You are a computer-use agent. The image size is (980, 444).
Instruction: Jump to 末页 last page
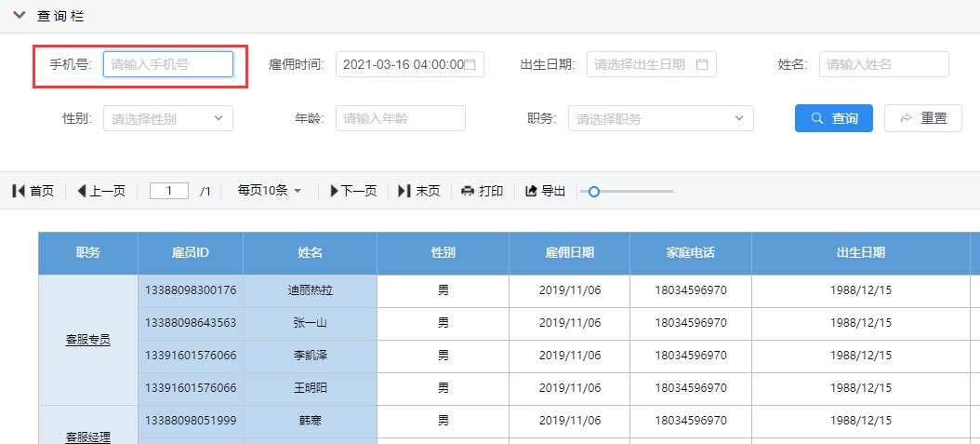[418, 191]
